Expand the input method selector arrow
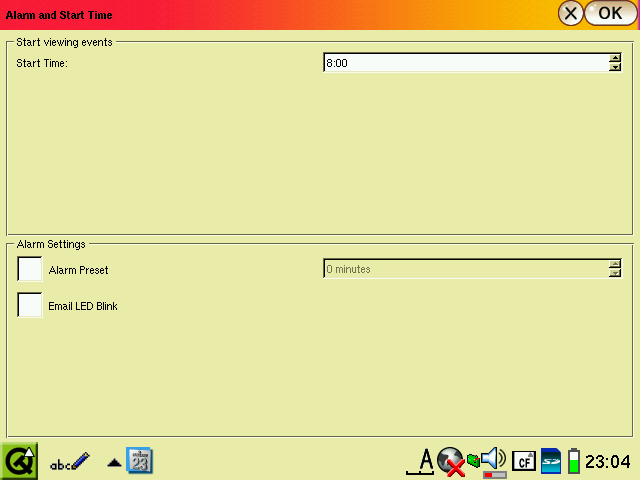640x480 pixels. 114,463
